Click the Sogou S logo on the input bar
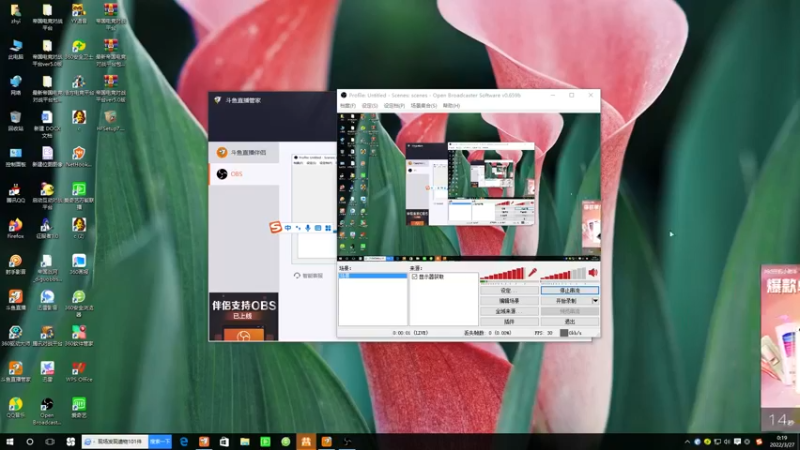Screen dimensions: 800x450 [276, 227]
